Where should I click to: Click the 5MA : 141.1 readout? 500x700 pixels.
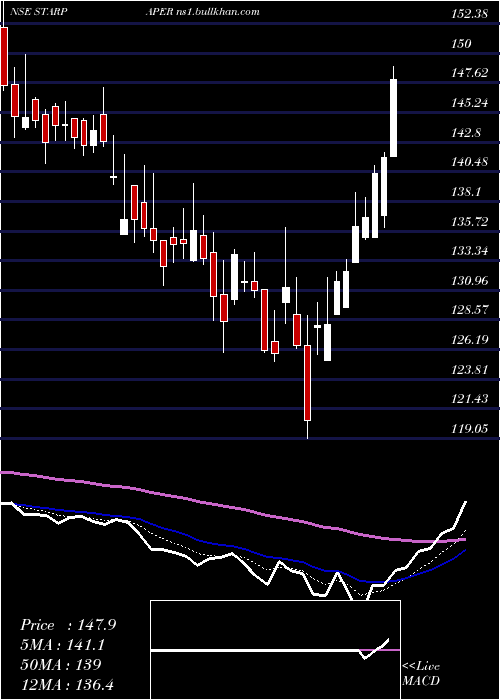(x=64, y=645)
